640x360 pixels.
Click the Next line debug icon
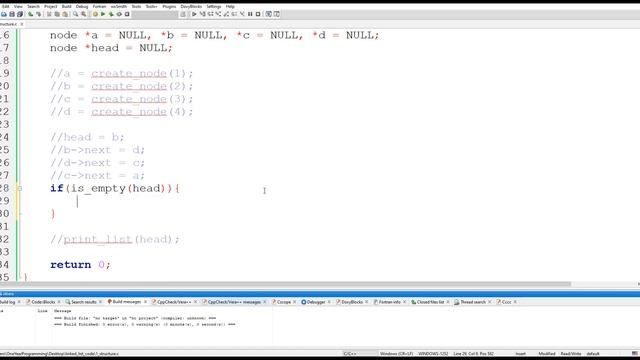point(210,14)
